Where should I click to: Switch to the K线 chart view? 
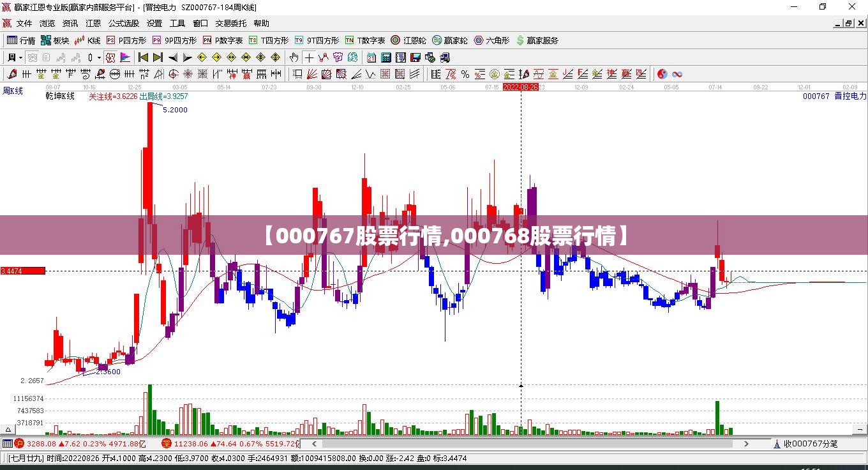point(88,40)
